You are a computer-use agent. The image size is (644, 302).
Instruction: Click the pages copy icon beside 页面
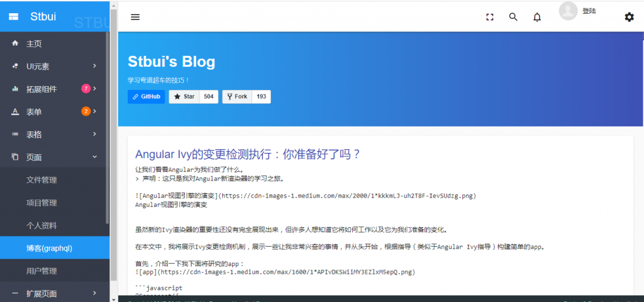point(15,157)
